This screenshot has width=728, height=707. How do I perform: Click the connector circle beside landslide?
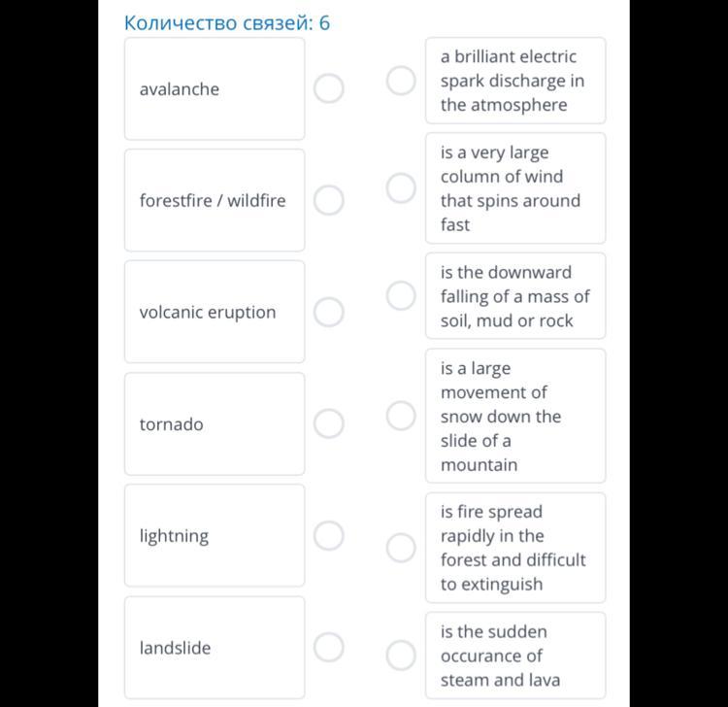click(328, 647)
